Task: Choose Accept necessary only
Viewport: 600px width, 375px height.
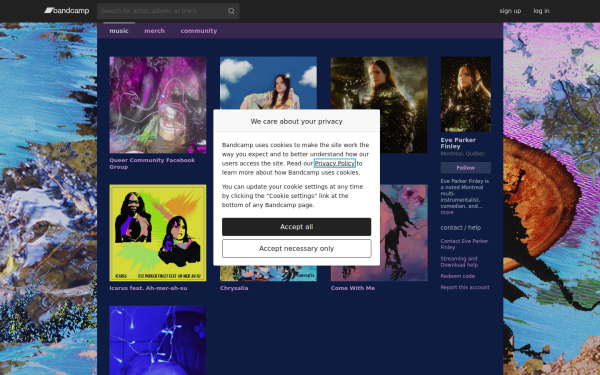Action: 297,249
